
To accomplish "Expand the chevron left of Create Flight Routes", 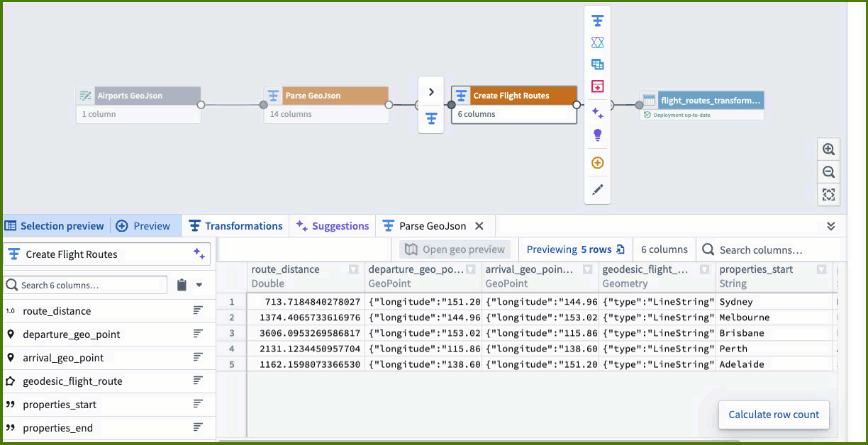I will 431,92.
